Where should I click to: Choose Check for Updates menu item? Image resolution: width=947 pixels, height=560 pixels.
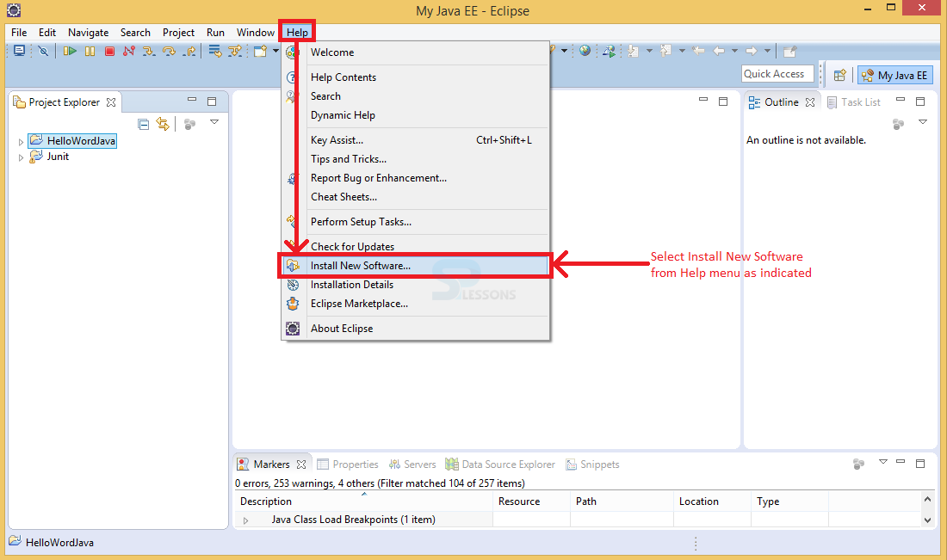point(416,246)
